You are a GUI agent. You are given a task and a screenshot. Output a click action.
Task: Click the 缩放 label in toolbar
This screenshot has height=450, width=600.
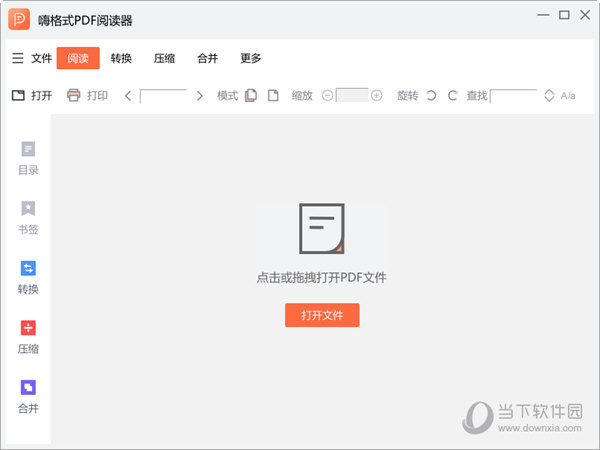[302, 95]
